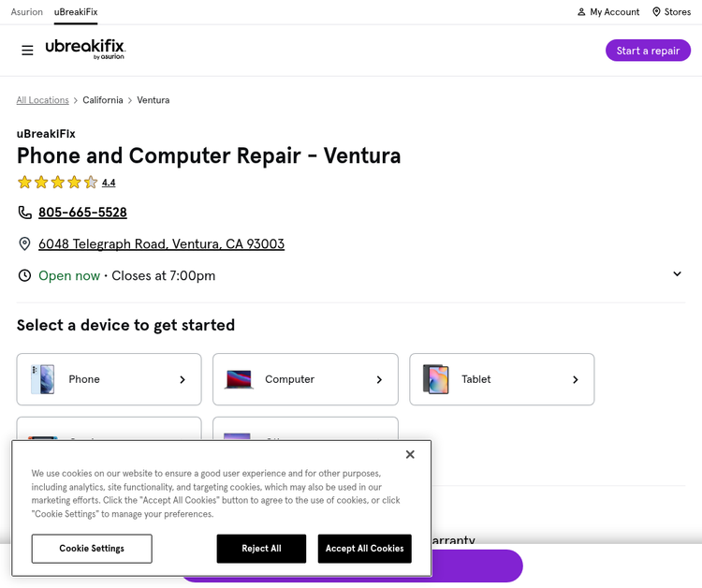Open the Phone device repair card
The height and width of the screenshot is (588, 702).
click(110, 379)
